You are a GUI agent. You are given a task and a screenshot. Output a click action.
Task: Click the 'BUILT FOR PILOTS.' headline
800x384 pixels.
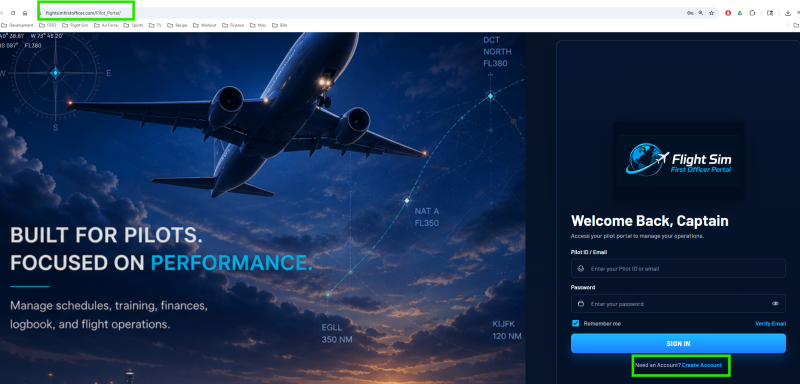107,235
